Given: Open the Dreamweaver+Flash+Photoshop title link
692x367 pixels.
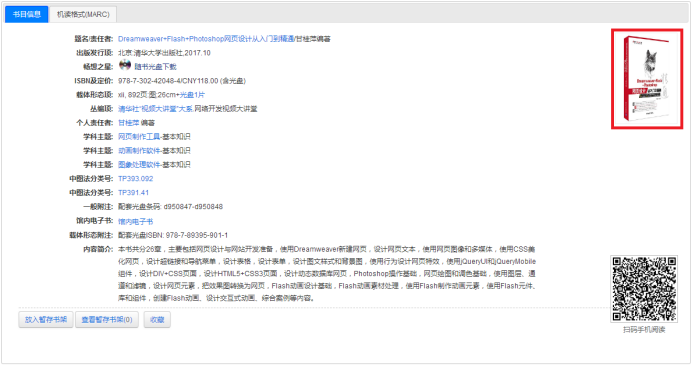Looking at the screenshot, I should tap(206, 39).
